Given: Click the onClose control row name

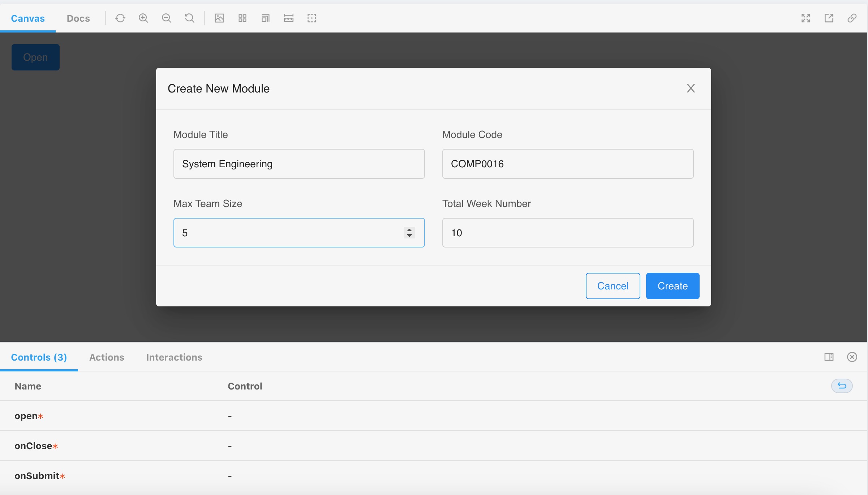Looking at the screenshot, I should click(x=36, y=446).
